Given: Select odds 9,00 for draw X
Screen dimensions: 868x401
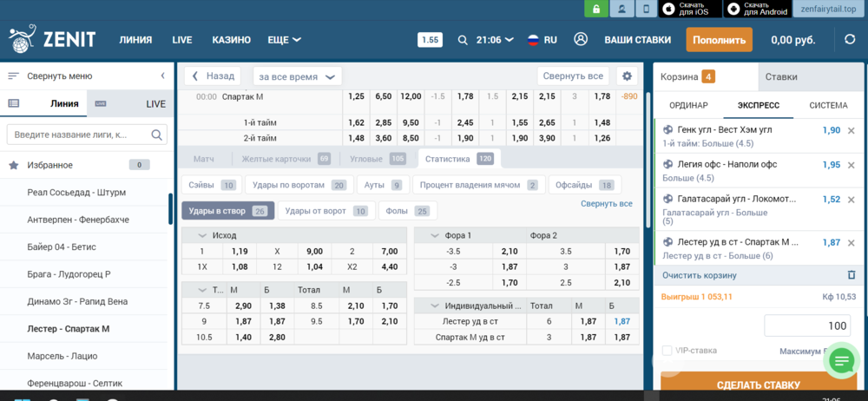Looking at the screenshot, I should click(314, 252).
